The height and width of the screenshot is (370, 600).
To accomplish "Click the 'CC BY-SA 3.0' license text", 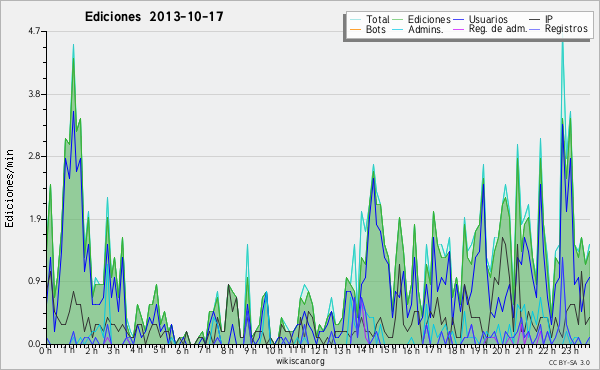I will click(x=569, y=362).
